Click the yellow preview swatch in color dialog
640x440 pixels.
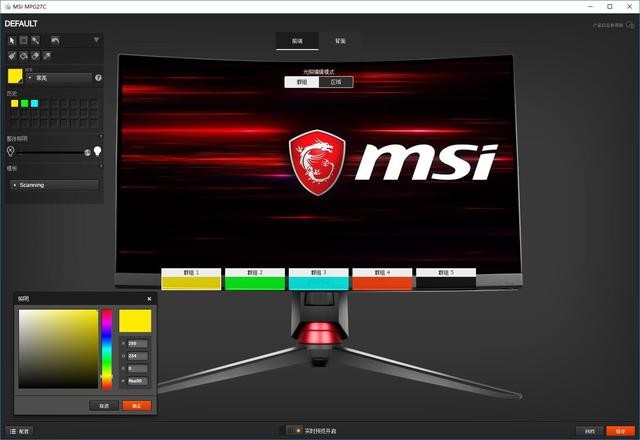(135, 321)
